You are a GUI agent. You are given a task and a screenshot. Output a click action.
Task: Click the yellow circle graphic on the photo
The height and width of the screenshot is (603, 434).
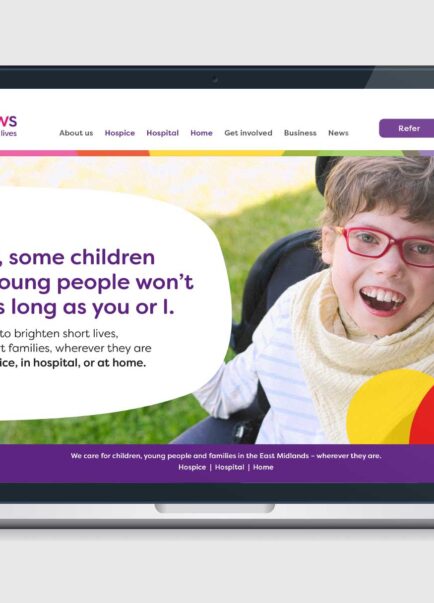(x=384, y=408)
